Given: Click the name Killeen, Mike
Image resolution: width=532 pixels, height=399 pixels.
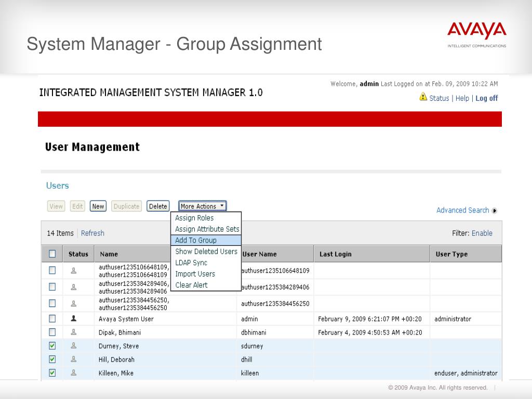Looking at the screenshot, I should click(x=116, y=373).
